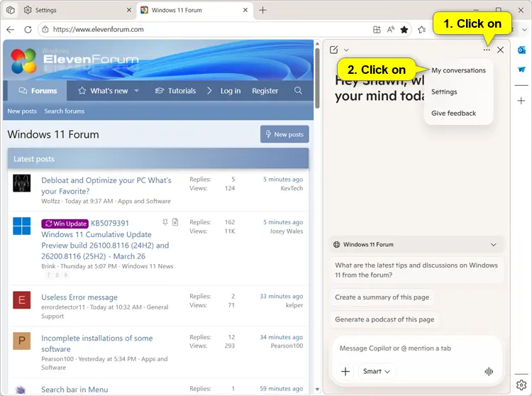Click the Wolfzz user avatar
Image resolution: width=532 pixels, height=396 pixels.
click(x=22, y=183)
